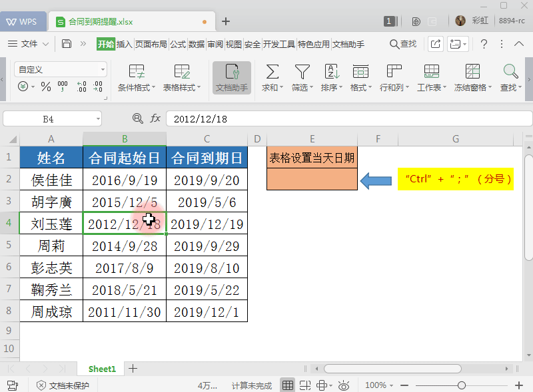Click the ribbon find (查找) magnifier icon

pyautogui.click(x=510, y=72)
